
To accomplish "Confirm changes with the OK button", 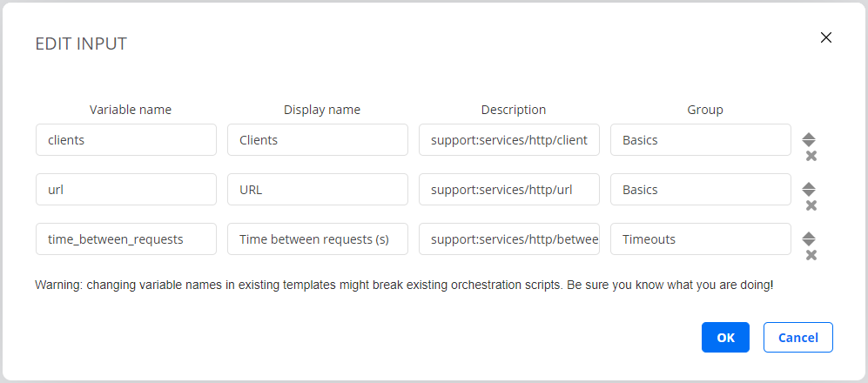I will [725, 338].
